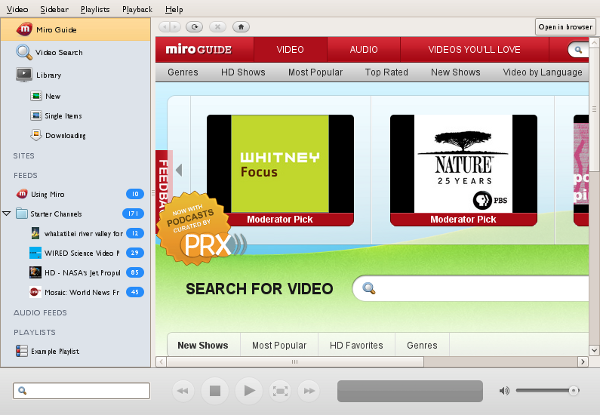Image resolution: width=600 pixels, height=415 pixels.
Task: Click the browser reload button
Action: (193, 26)
